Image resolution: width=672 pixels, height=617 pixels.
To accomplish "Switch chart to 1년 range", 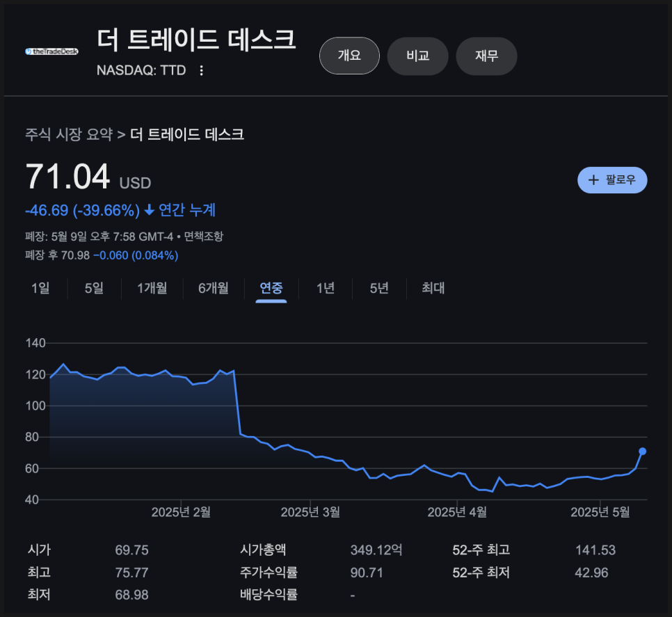I will (x=326, y=288).
